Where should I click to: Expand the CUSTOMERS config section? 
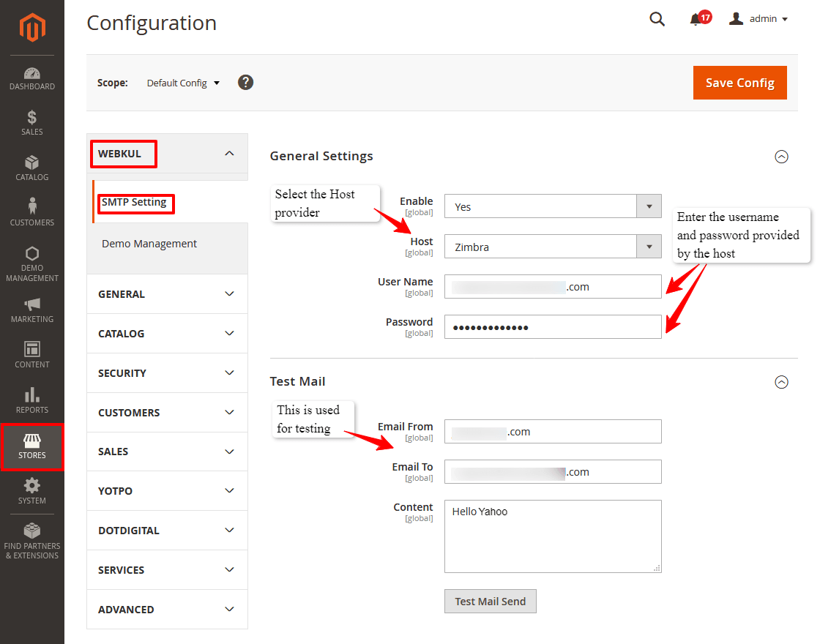[167, 413]
